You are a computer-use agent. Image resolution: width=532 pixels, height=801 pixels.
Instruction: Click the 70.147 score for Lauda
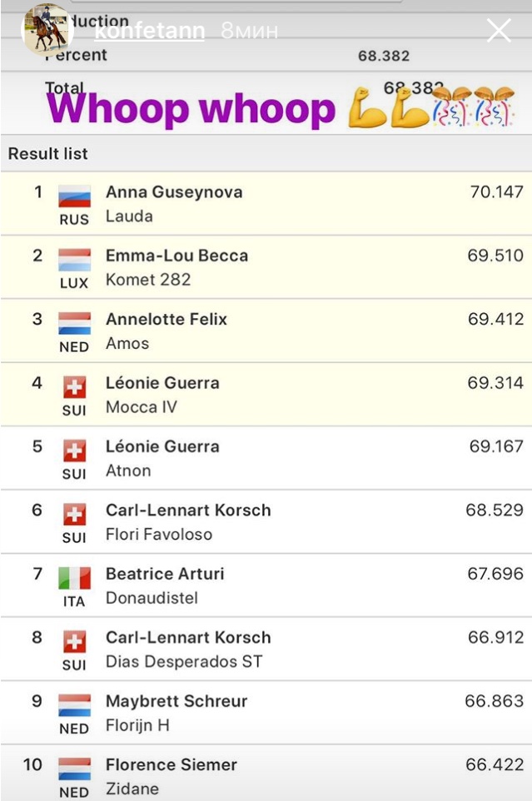496,192
